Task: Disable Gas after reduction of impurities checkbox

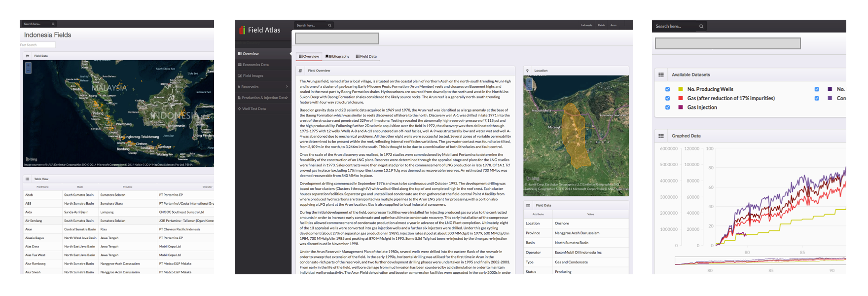Action: [667, 98]
